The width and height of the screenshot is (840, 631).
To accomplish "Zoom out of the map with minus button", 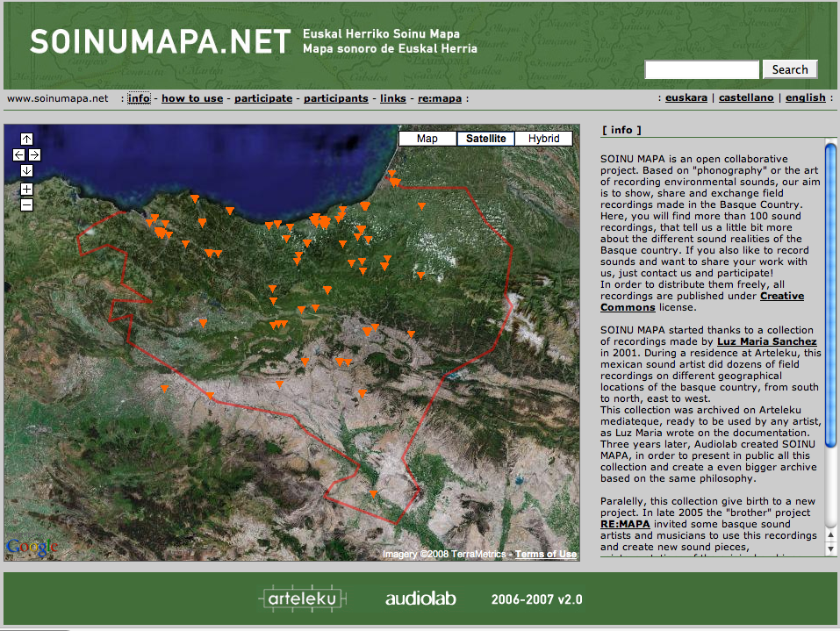I will click(x=26, y=204).
